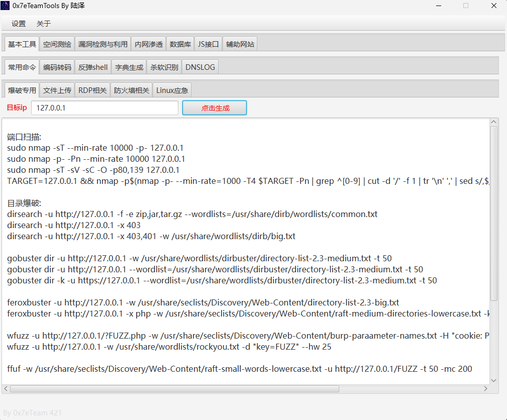Switch to the 空间测绘 tab

point(57,44)
